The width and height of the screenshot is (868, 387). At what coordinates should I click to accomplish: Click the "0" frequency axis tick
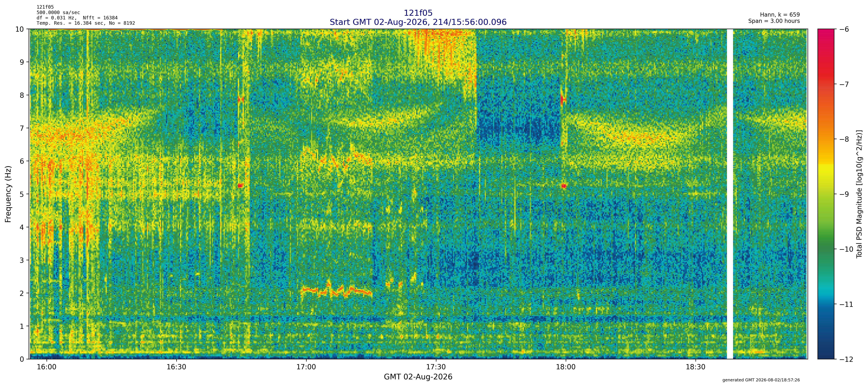(22, 359)
